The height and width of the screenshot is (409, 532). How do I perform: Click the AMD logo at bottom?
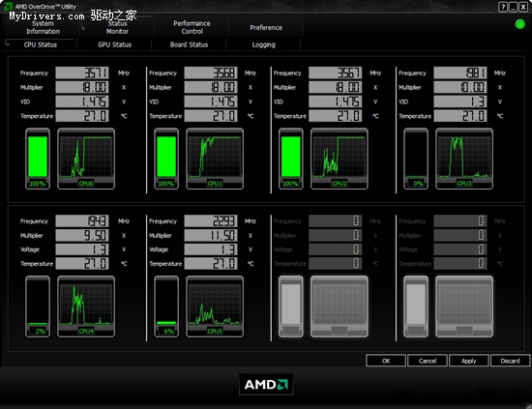266,384
